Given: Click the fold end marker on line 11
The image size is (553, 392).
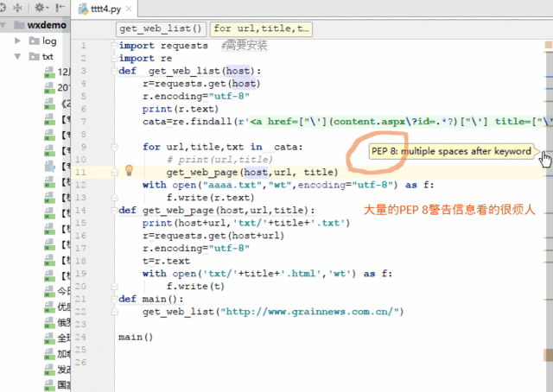Looking at the screenshot, I should [115, 172].
